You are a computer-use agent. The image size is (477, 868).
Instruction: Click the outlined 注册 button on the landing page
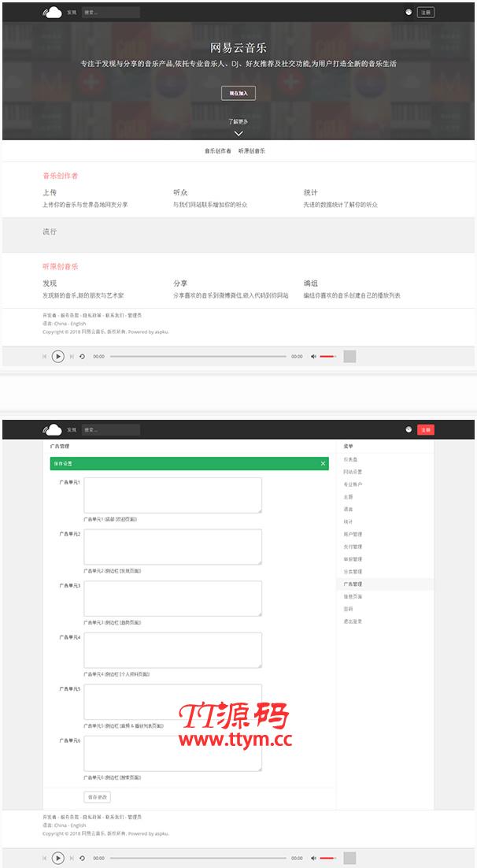[426, 12]
